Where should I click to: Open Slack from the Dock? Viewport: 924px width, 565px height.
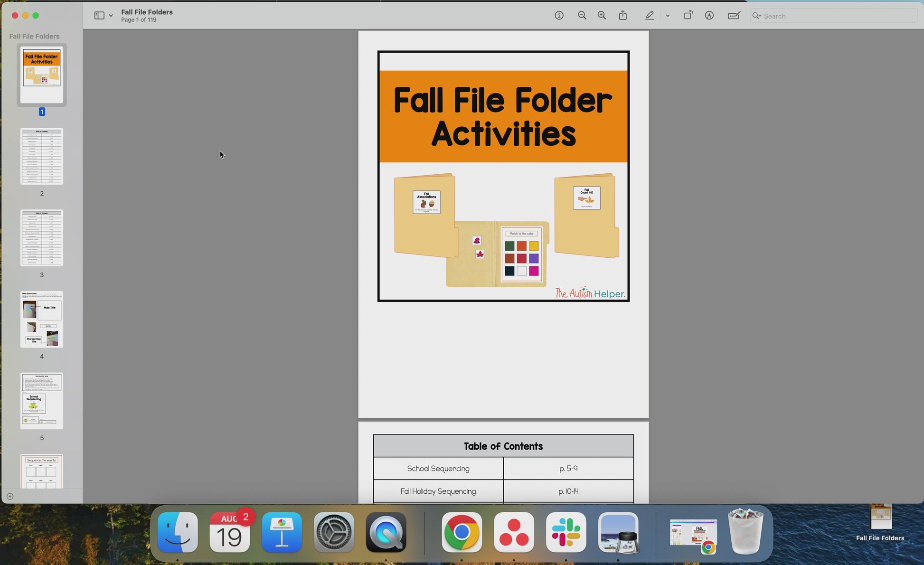[566, 533]
